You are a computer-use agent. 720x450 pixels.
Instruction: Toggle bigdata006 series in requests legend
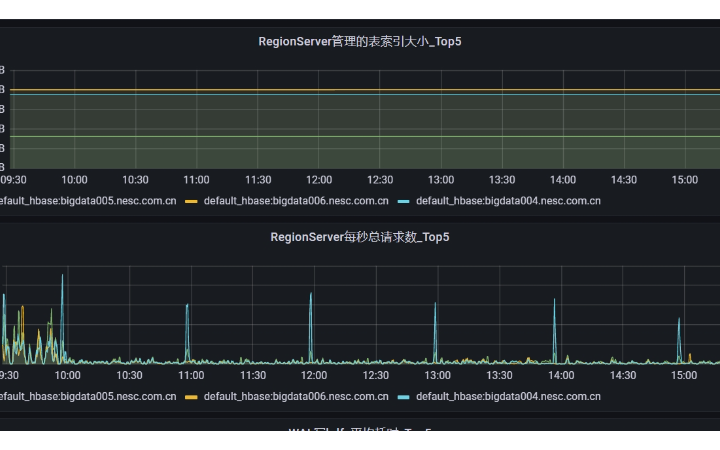tap(296, 397)
